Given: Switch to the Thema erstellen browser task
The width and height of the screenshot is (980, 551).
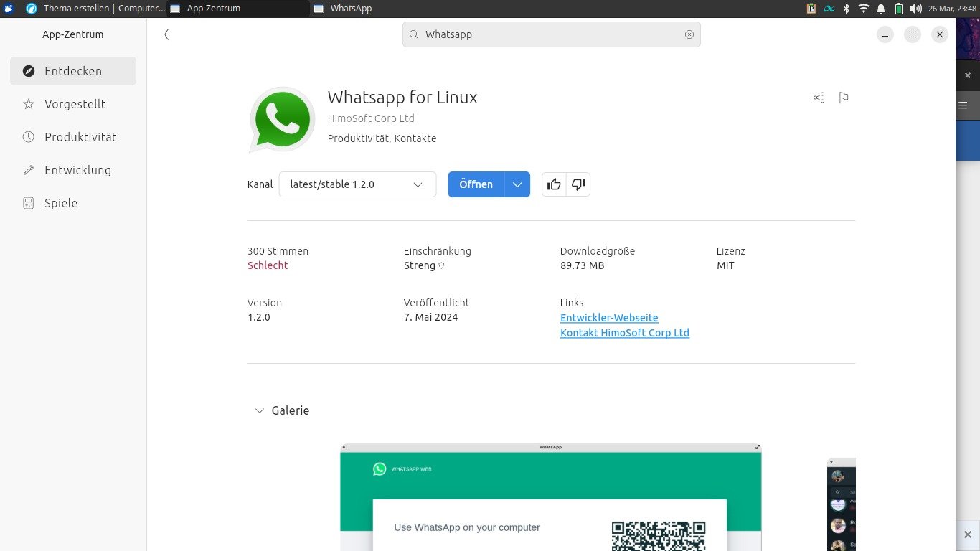Looking at the screenshot, I should click(95, 9).
